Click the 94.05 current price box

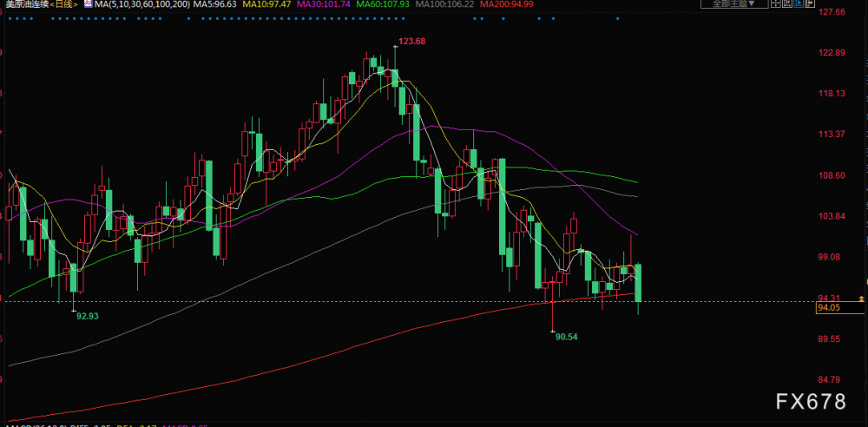pyautogui.click(x=839, y=308)
